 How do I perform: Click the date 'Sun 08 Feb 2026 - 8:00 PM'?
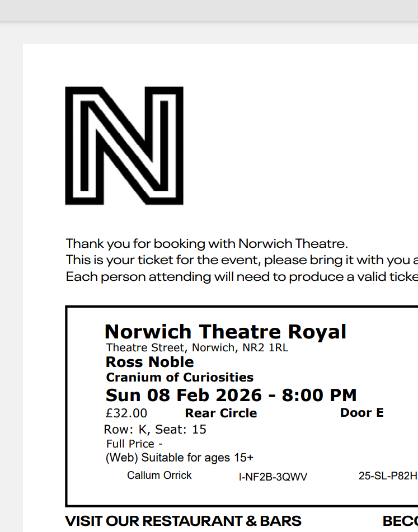[x=231, y=396]
